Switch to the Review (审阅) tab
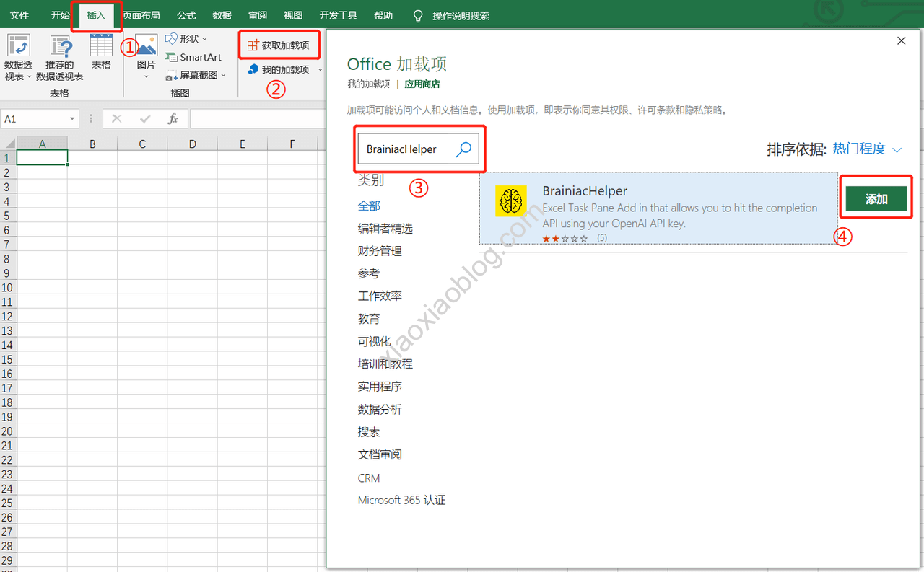This screenshot has height=572, width=924. click(258, 15)
